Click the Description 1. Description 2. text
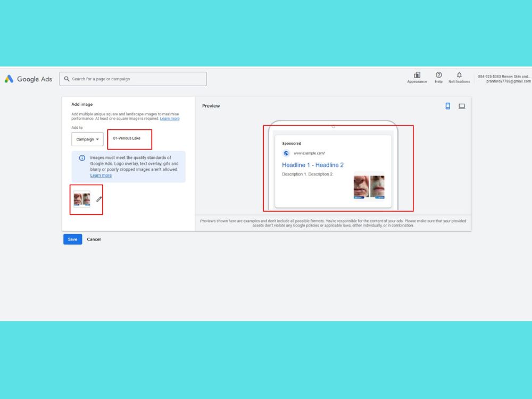Viewport: 532px width, 399px height. [x=307, y=174]
